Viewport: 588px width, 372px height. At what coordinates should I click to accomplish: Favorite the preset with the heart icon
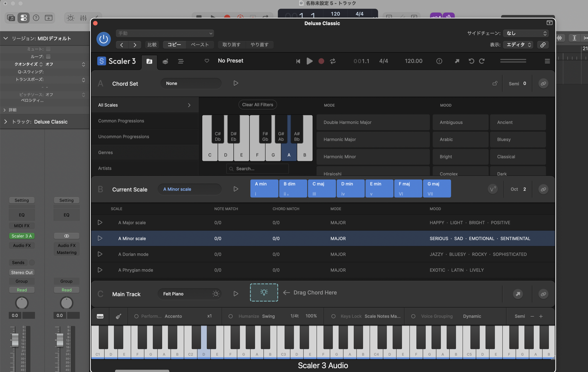point(207,61)
